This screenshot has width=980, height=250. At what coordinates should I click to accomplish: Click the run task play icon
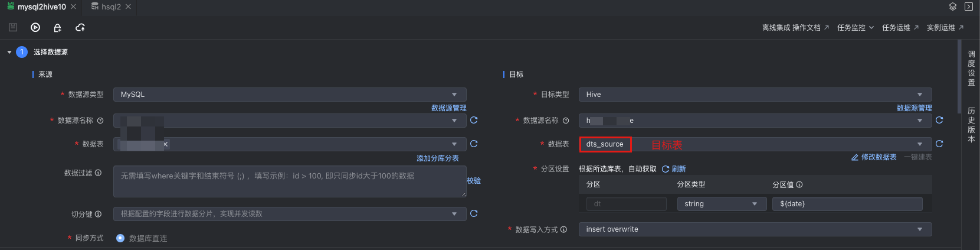pyautogui.click(x=35, y=27)
